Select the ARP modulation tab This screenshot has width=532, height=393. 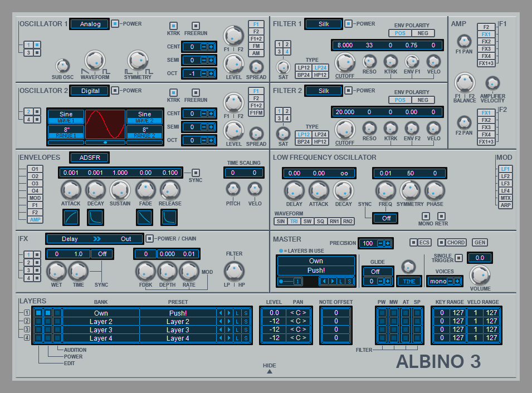coord(505,205)
